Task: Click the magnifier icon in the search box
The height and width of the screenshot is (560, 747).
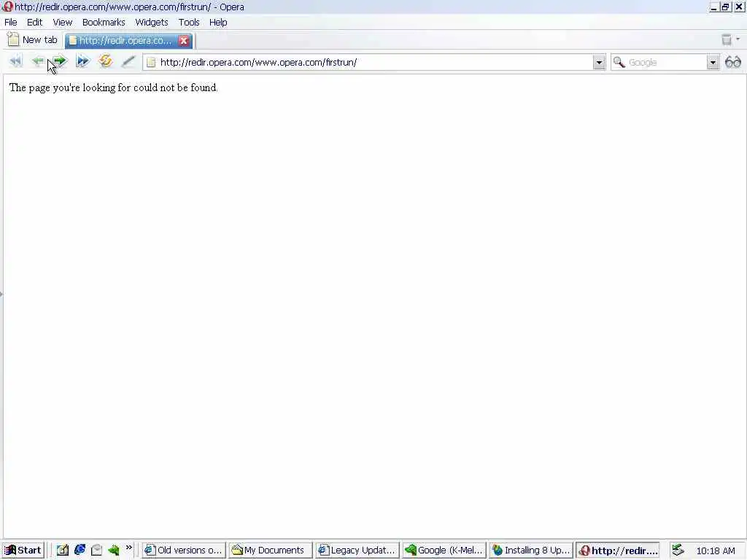Action: pos(619,63)
